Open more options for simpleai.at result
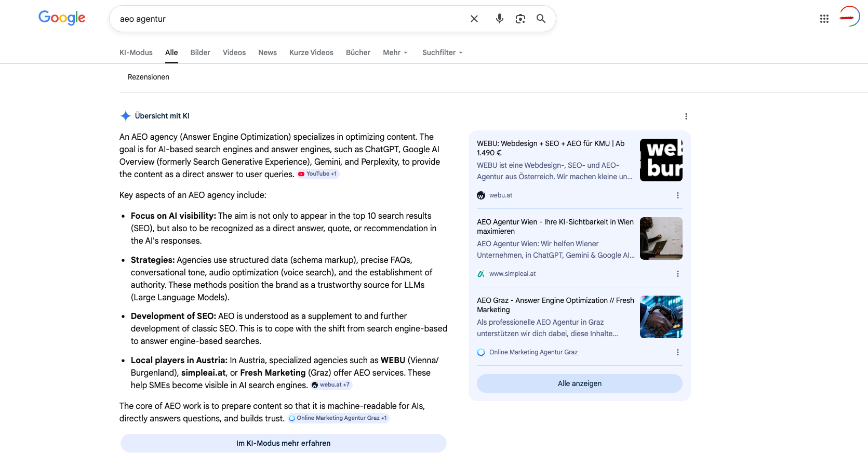Image resolution: width=868 pixels, height=465 pixels. click(x=677, y=274)
